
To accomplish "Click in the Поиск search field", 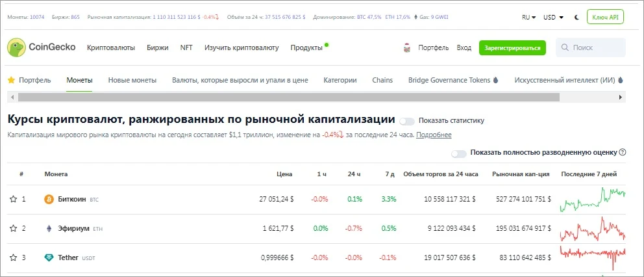I will pyautogui.click(x=591, y=47).
